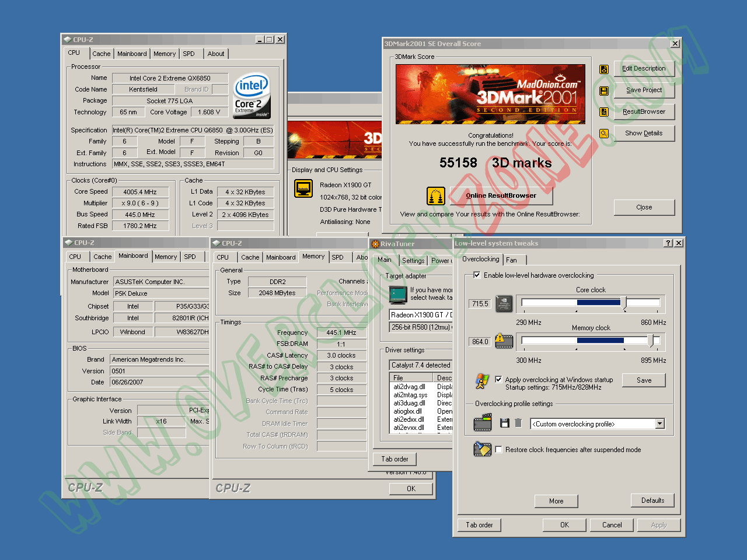
Task: Toggle Enable low-level hardware overclocking
Action: pos(477,275)
